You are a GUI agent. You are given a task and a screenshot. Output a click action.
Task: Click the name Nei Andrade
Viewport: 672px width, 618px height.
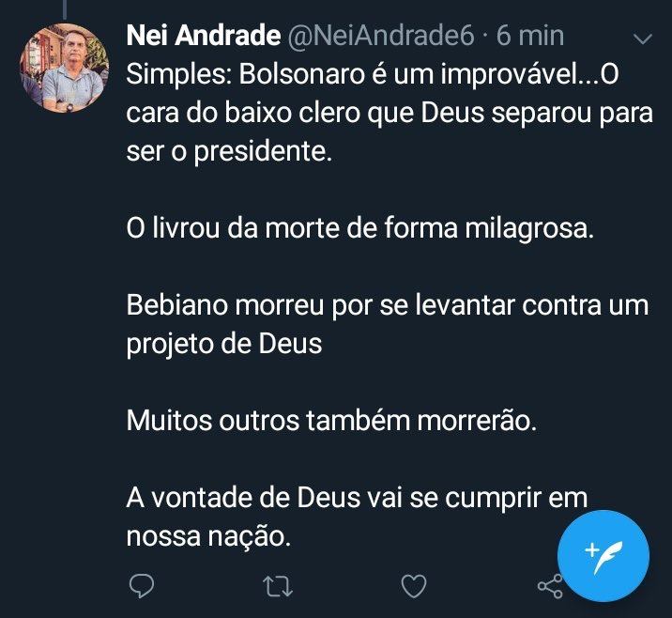(x=203, y=37)
